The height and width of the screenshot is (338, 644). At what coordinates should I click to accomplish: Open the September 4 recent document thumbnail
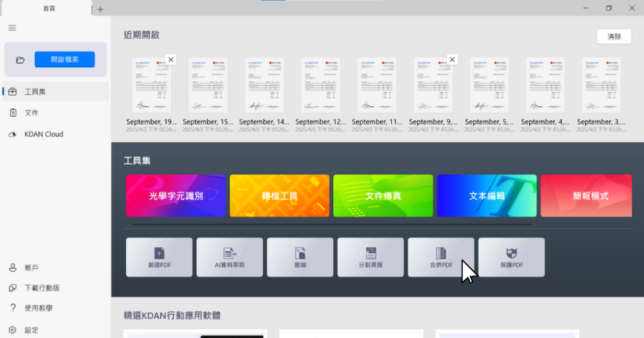545,85
